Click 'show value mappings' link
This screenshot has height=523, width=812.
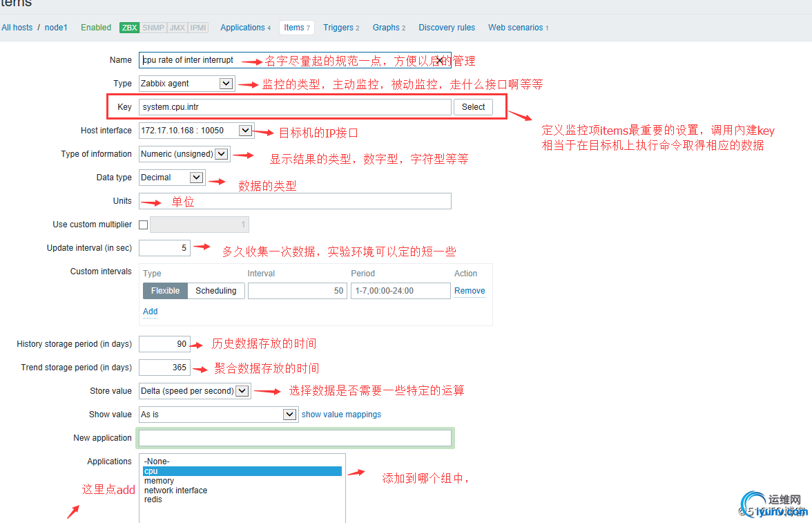(341, 415)
